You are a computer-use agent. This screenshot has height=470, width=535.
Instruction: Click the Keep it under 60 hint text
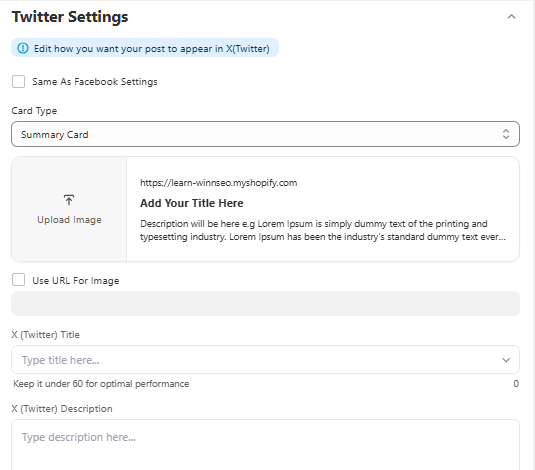point(101,384)
